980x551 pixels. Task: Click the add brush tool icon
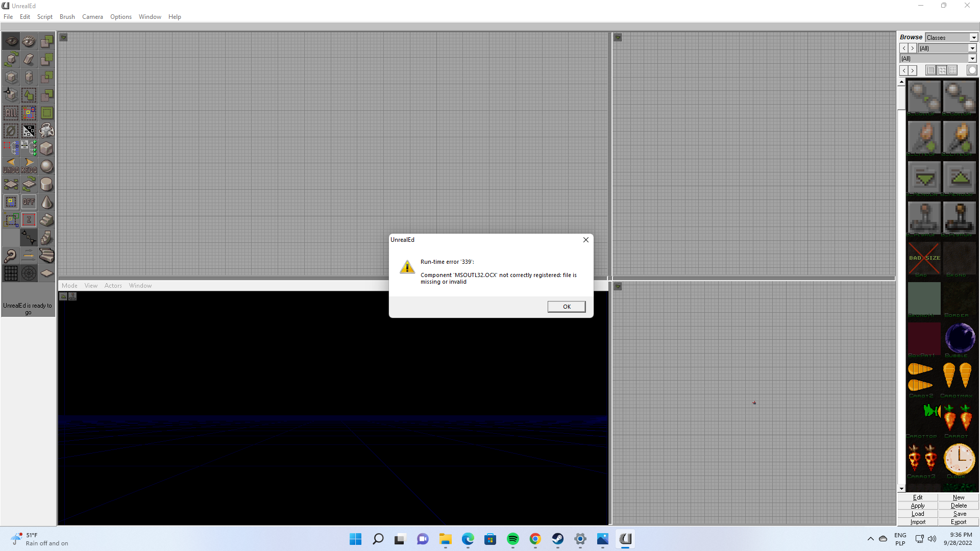point(47,41)
